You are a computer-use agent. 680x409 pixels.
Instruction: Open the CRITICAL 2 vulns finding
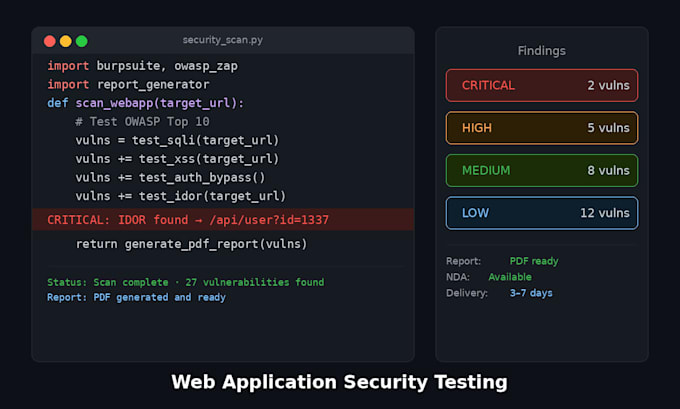[x=542, y=85]
